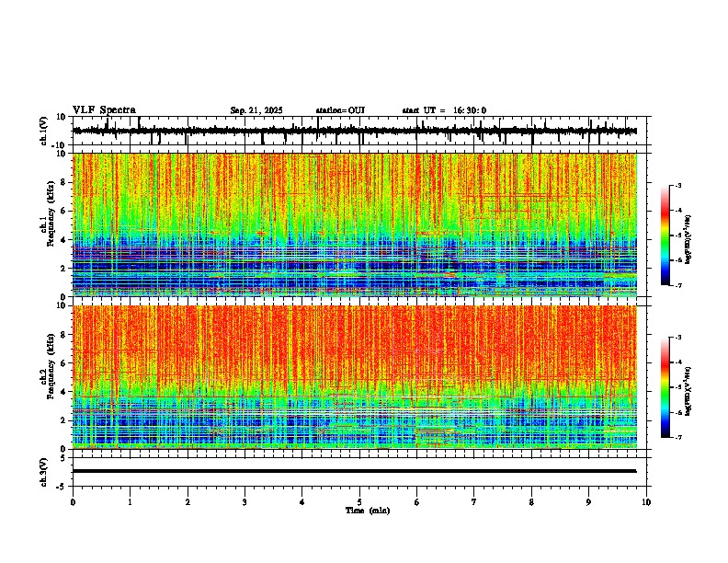Click the ch.1 spectrogram panel

[355, 224]
